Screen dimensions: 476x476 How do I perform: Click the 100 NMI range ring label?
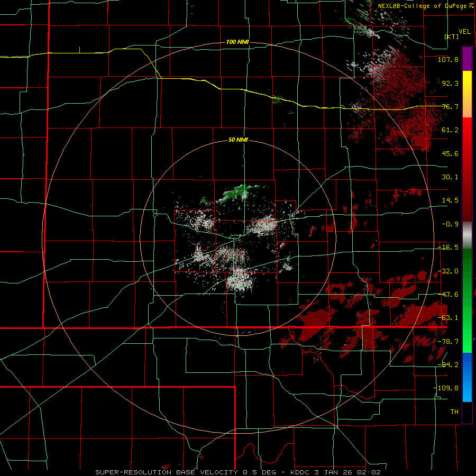click(237, 42)
